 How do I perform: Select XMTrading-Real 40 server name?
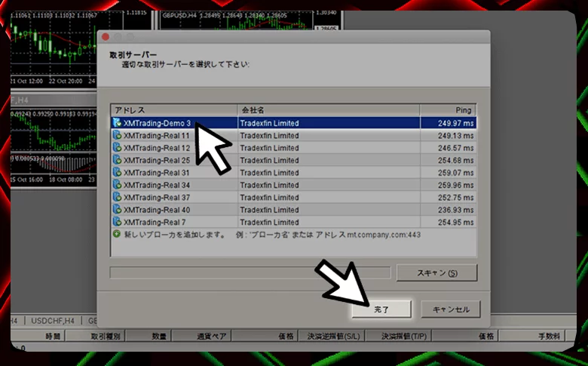point(157,210)
